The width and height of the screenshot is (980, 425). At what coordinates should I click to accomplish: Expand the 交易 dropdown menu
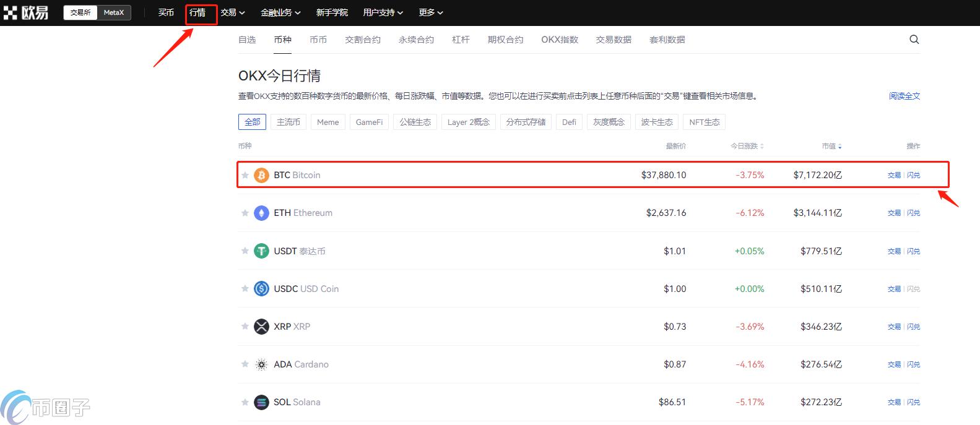click(x=233, y=12)
